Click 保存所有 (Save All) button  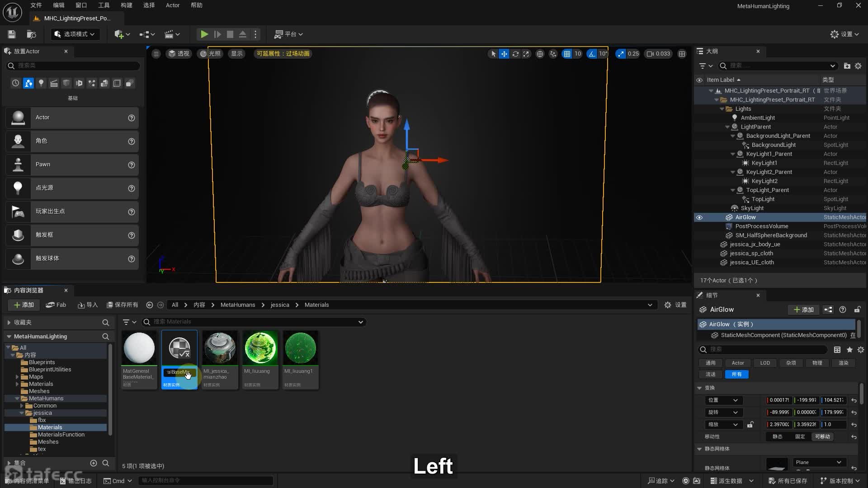pos(123,305)
